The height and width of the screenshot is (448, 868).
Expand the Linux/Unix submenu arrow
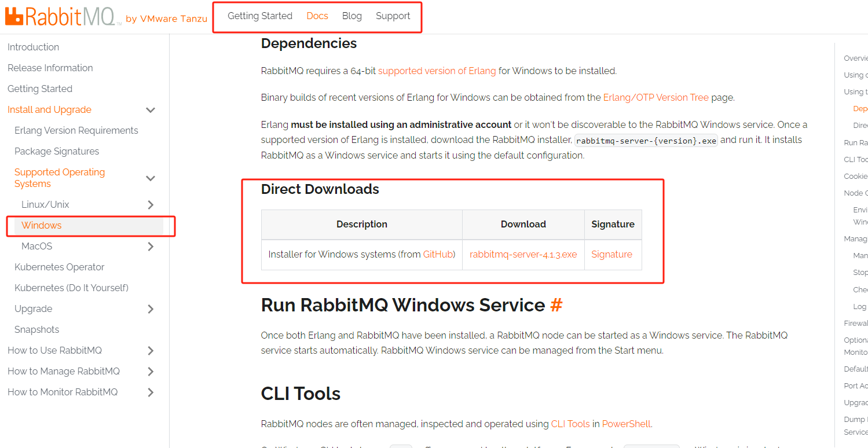pos(151,205)
